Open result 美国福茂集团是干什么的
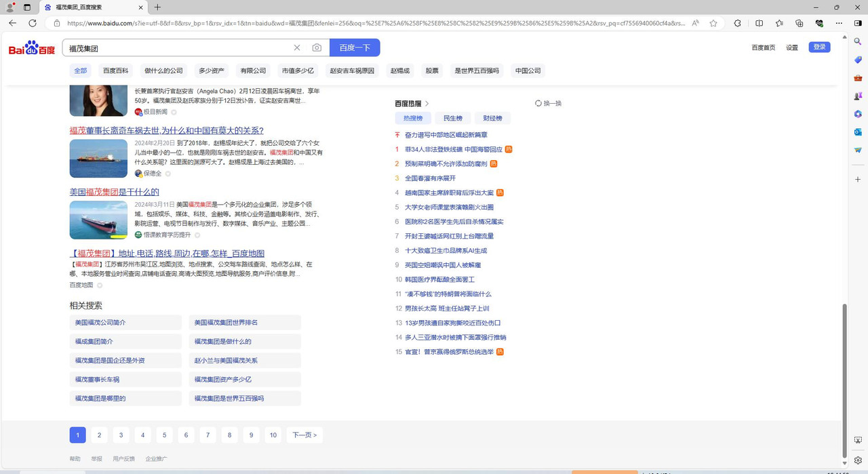This screenshot has width=868, height=474. [114, 192]
